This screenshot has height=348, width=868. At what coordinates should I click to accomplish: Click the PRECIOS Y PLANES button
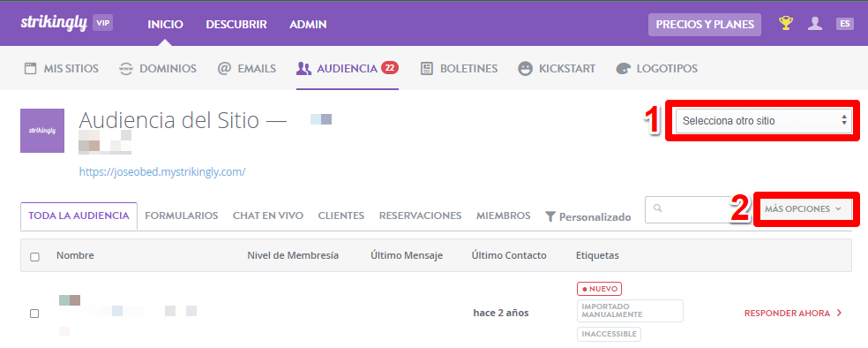[705, 25]
